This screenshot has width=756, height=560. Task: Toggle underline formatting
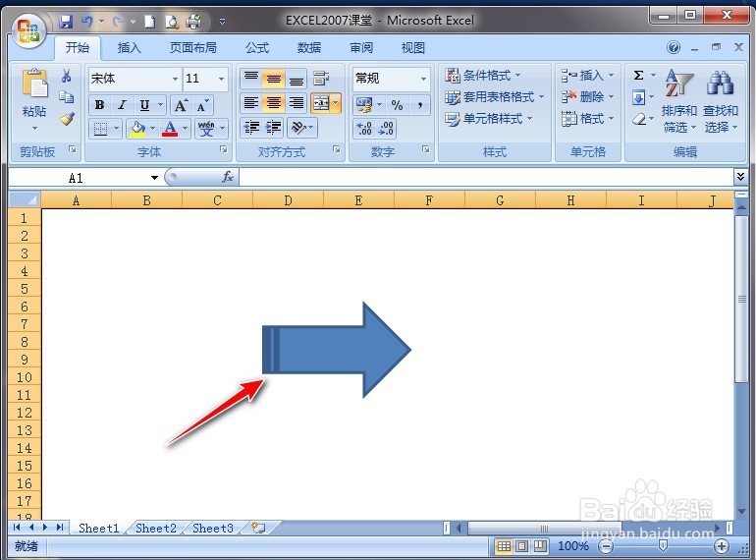coord(144,105)
